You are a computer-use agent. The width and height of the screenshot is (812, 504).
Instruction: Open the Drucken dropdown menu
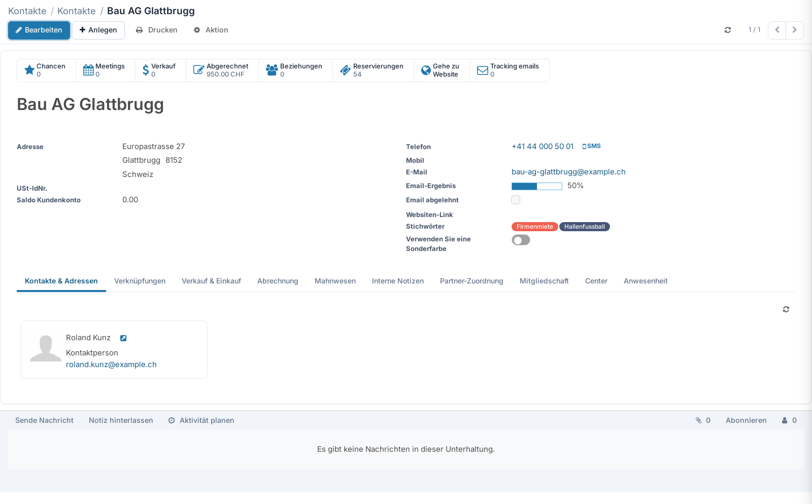click(156, 30)
